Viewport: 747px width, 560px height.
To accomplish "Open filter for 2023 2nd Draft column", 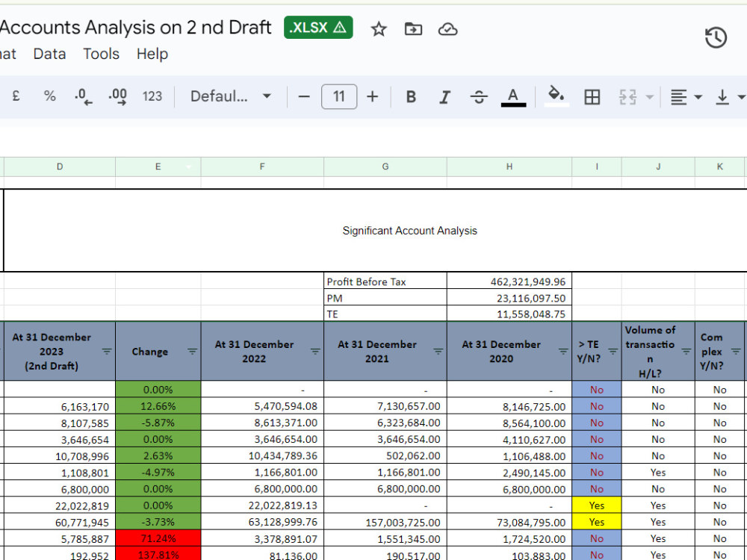I will pyautogui.click(x=106, y=352).
